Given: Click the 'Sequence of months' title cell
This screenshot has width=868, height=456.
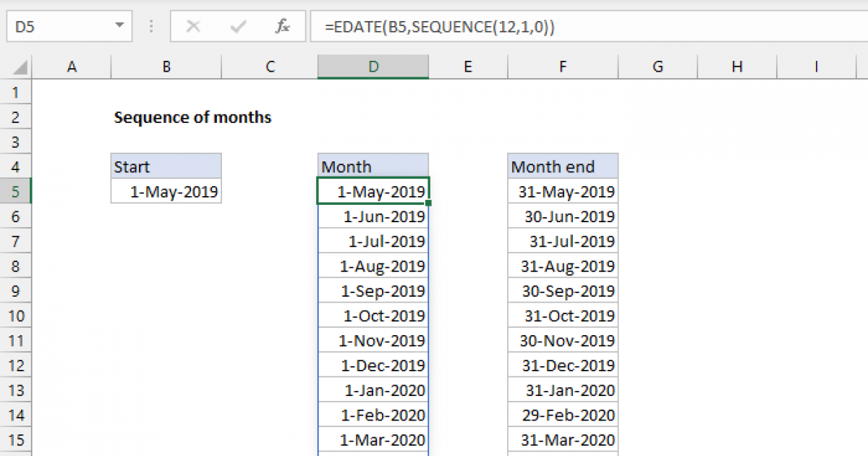Looking at the screenshot, I should pyautogui.click(x=192, y=117).
